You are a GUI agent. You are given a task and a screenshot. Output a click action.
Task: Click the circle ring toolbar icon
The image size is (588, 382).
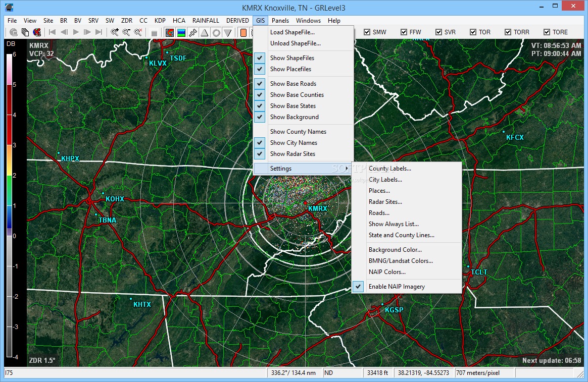tap(216, 32)
